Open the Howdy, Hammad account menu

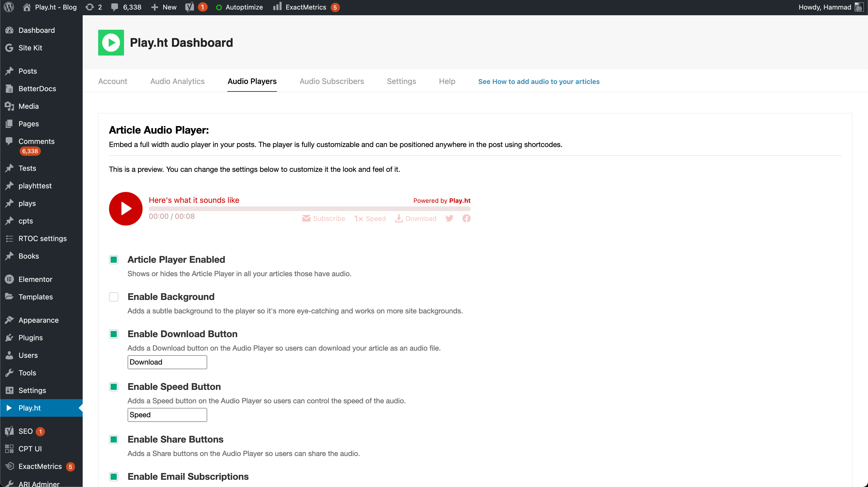[x=824, y=7]
